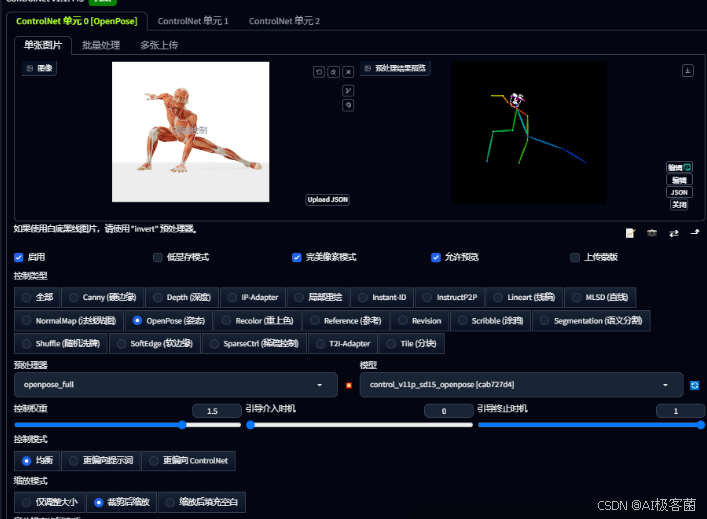Open the control_v11p_sd15_openpose model dropdown
707x519 pixels.
(522, 385)
